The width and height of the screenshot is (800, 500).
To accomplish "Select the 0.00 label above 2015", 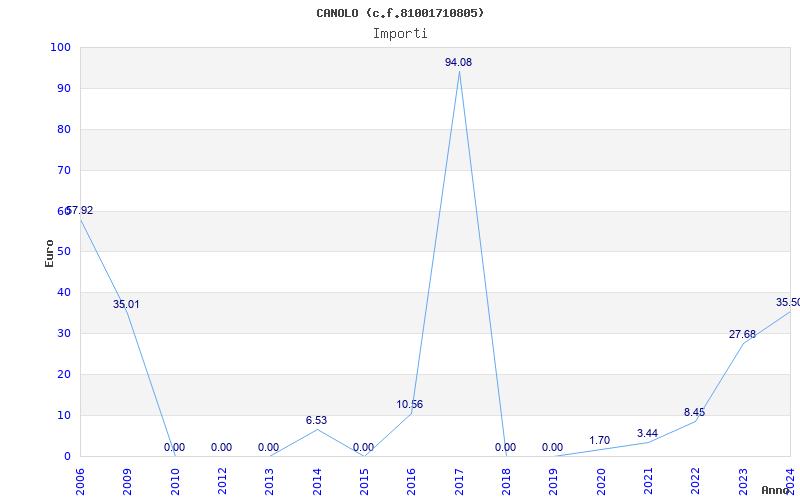I will pos(363,447).
